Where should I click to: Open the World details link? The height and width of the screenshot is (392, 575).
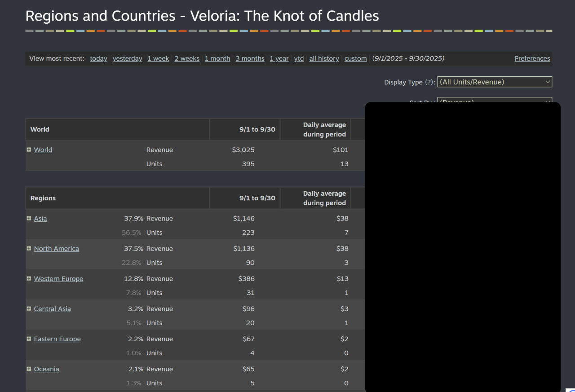[x=43, y=150]
